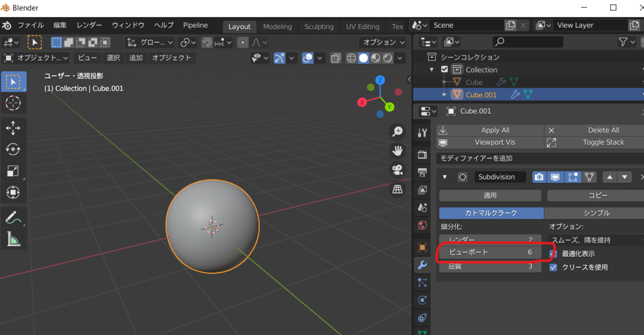Click the Apply All button
The height and width of the screenshot is (335, 644).
[x=490, y=130]
